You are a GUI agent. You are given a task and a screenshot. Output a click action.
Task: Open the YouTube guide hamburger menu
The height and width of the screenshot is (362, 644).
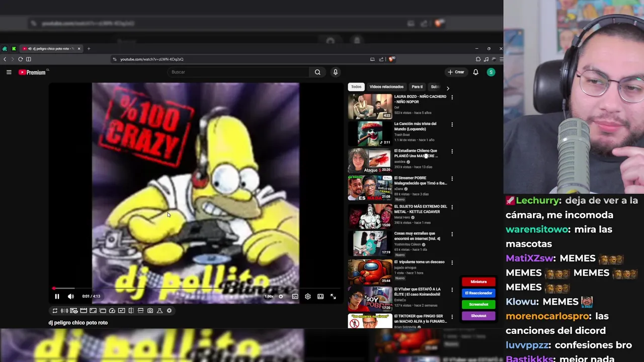point(9,72)
